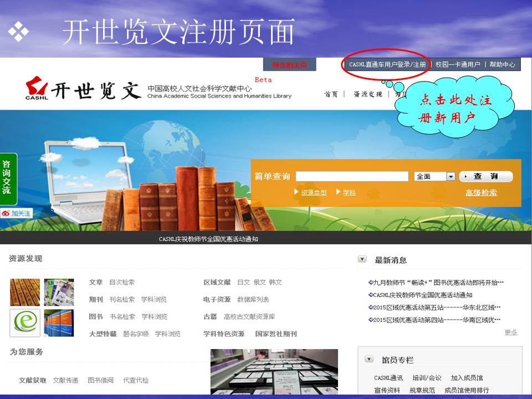Screen dimensions: 532x399
Task: Click the 数据库列表 link
Action: point(253,300)
